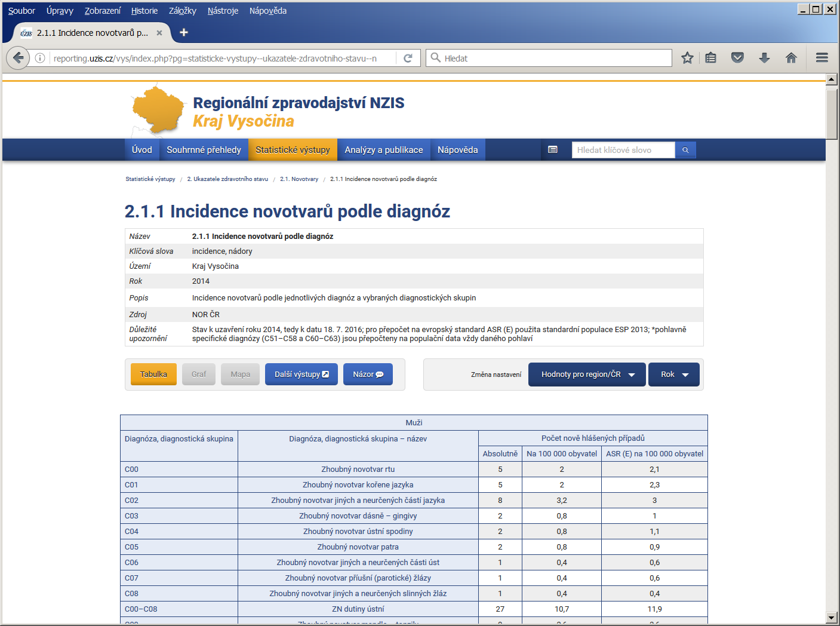Open Další výstupy button
The image size is (840, 626).
pyautogui.click(x=301, y=375)
